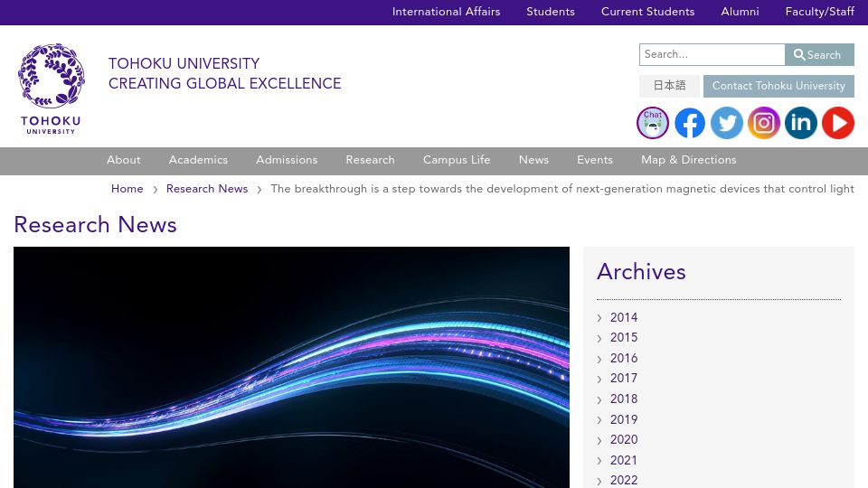This screenshot has height=488, width=868.
Task: Click the blue light wave article image
Action: [x=291, y=368]
